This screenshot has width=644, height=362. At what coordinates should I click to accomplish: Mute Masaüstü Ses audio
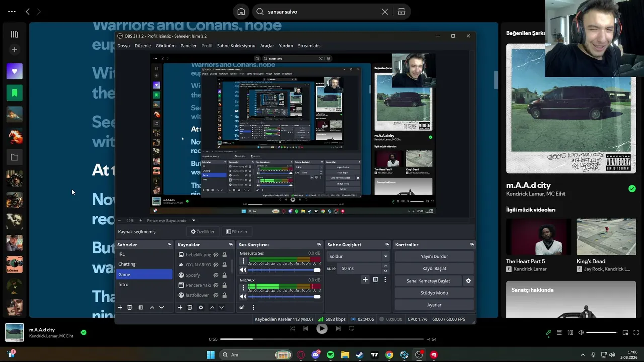pyautogui.click(x=243, y=270)
